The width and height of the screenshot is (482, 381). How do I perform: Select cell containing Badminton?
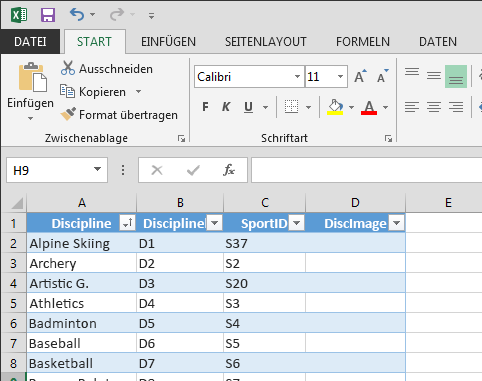pyautogui.click(x=82, y=323)
